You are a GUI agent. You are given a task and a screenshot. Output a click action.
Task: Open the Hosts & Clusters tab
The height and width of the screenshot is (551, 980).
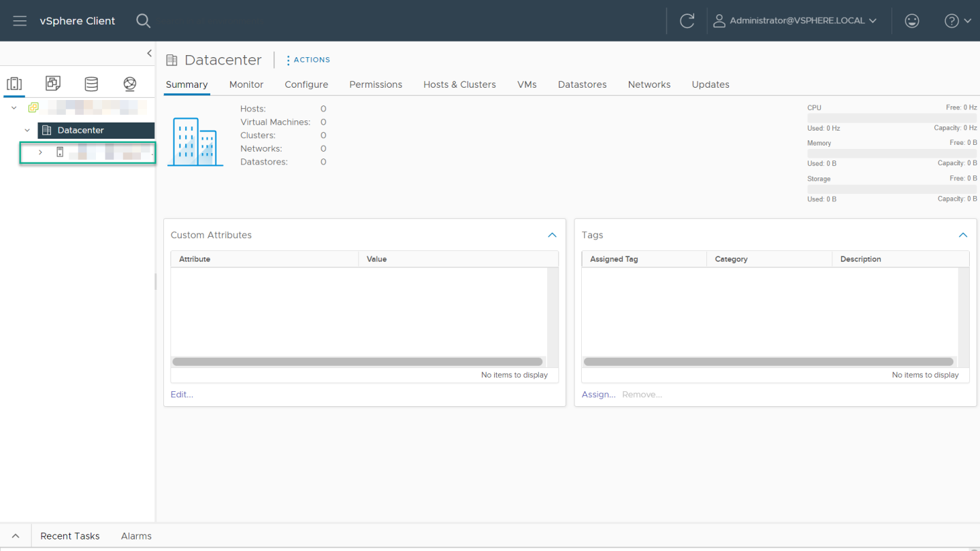pyautogui.click(x=459, y=84)
